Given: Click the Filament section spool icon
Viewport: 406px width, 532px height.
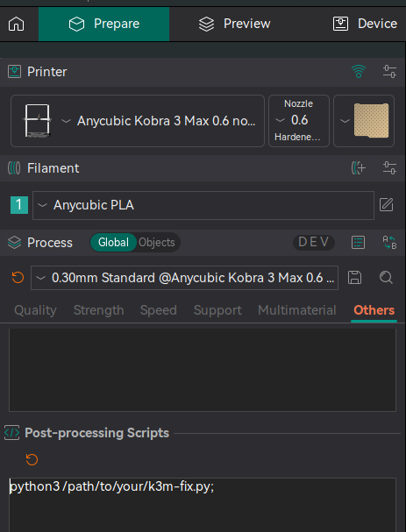Looking at the screenshot, I should (14, 168).
